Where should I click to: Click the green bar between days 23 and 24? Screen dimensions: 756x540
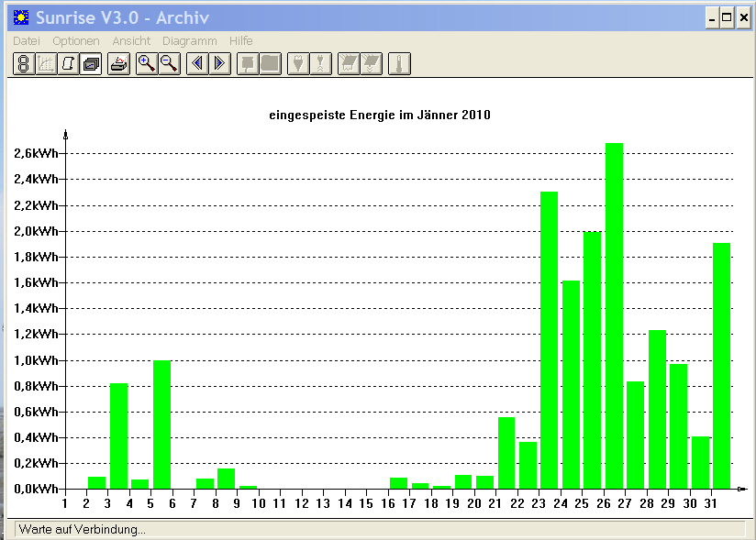coord(550,340)
